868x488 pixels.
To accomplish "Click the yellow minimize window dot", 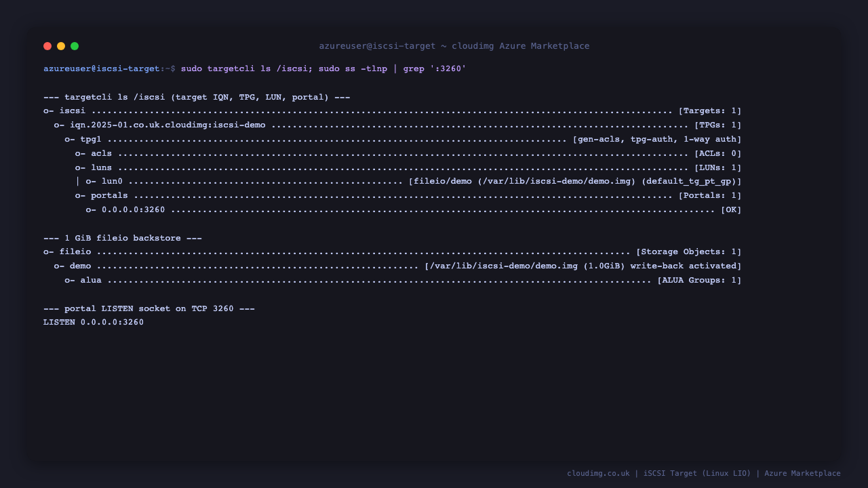I will pos(61,46).
